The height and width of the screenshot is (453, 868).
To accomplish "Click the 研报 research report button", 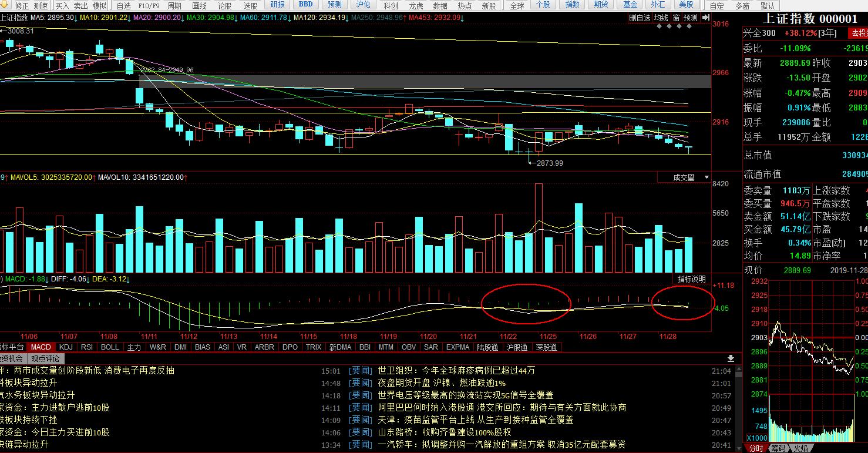I will coord(279,5).
